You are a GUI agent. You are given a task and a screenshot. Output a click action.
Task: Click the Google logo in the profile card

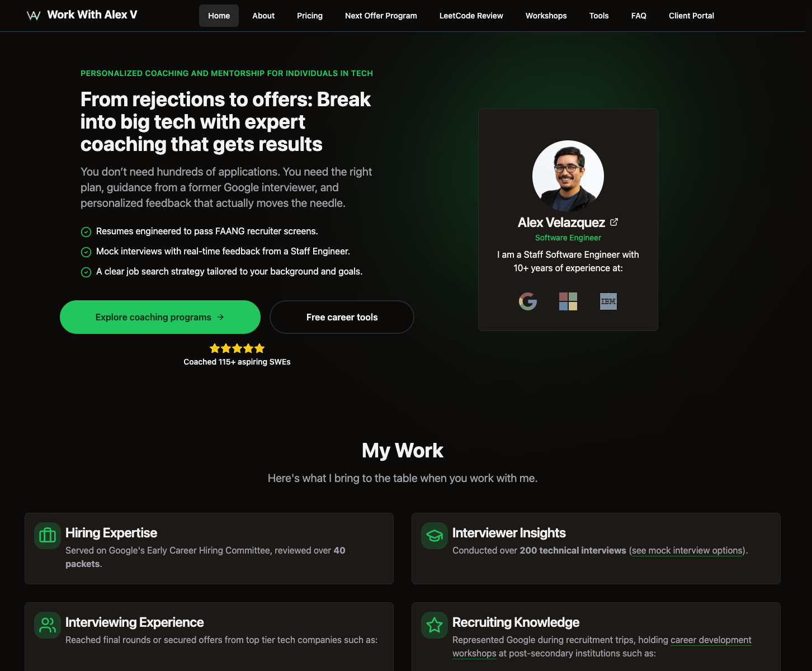(x=528, y=301)
